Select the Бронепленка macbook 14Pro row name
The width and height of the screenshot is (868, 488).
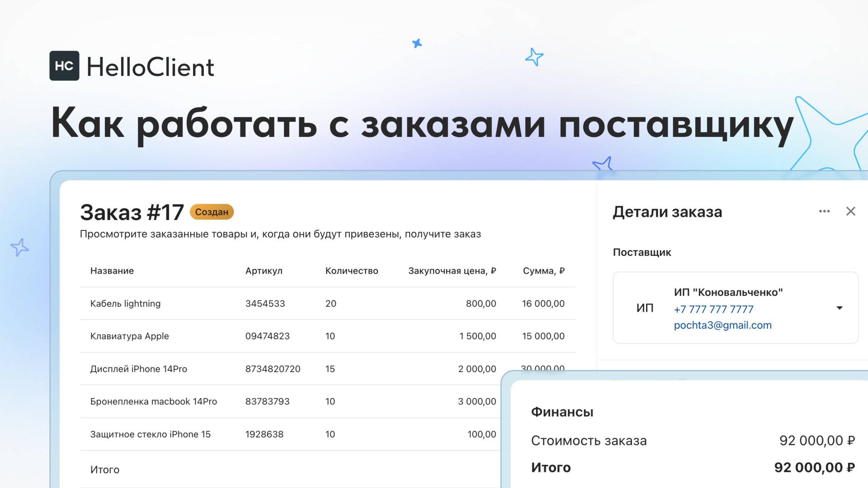tap(153, 402)
